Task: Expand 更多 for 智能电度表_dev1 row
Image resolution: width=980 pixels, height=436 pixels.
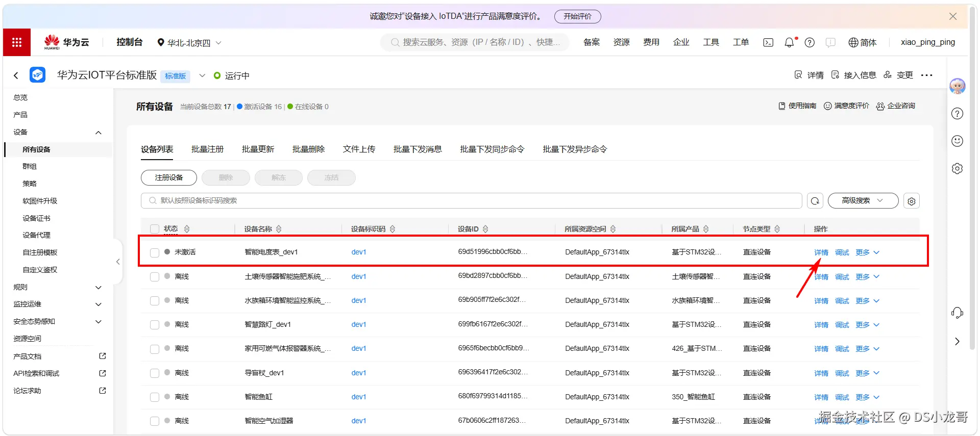Action: (867, 252)
